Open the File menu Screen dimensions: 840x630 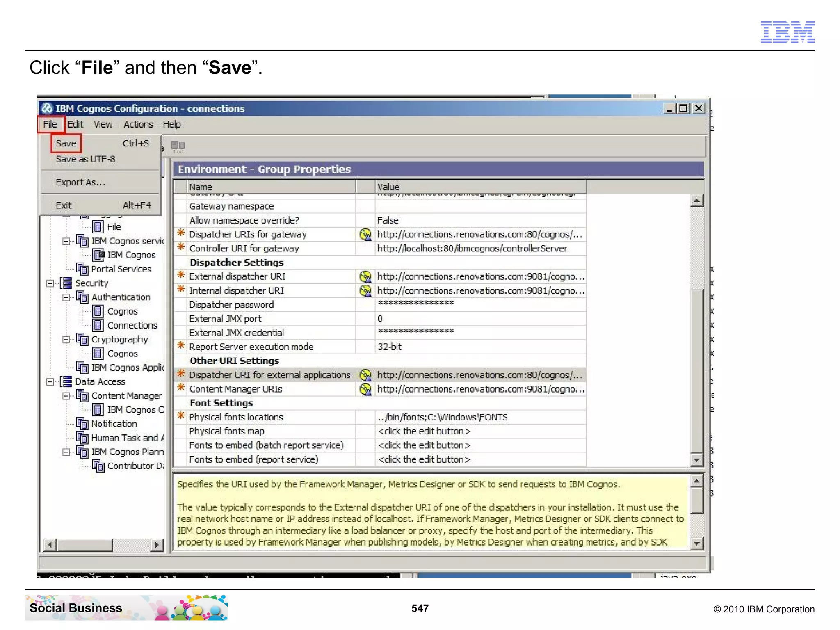tap(50, 124)
